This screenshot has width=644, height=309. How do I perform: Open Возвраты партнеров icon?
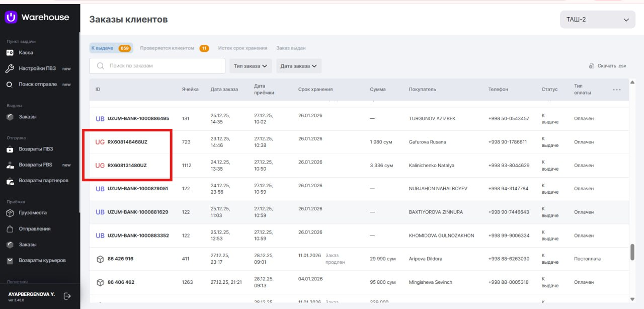[10, 181]
